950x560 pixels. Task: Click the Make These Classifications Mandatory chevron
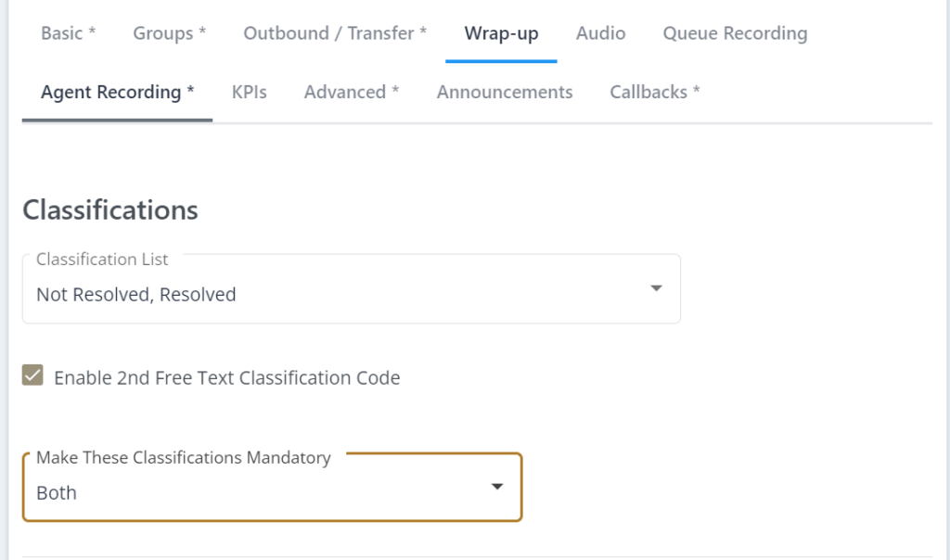coord(497,486)
